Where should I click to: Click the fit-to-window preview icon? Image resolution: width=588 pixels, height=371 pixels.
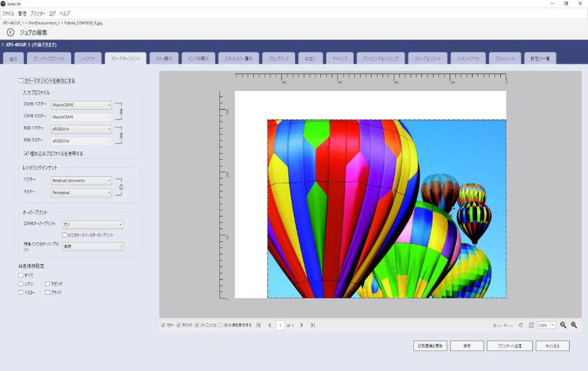[531, 325]
